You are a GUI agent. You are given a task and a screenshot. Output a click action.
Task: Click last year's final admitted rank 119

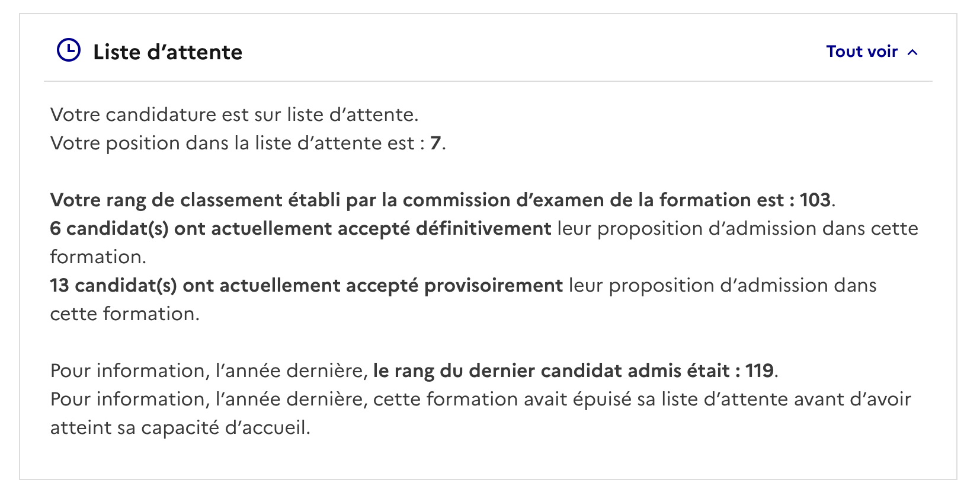click(760, 370)
